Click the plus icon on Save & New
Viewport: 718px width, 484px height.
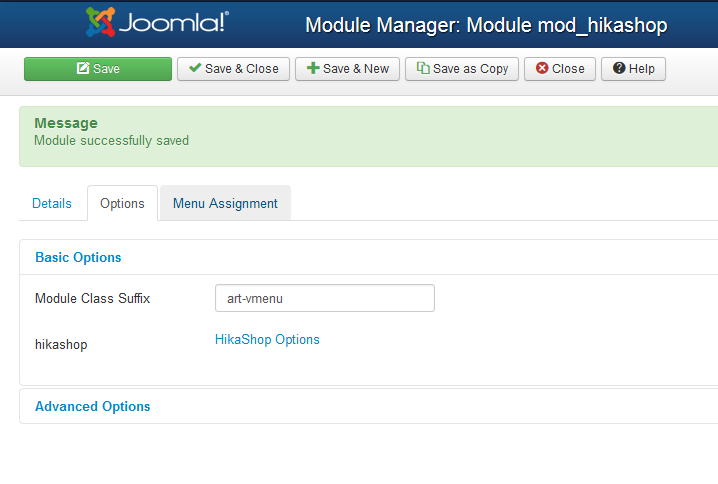[x=313, y=69]
